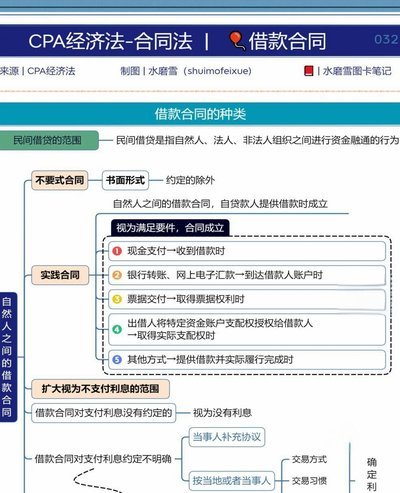Click the 交易方式 text
Screen dimensions: 400x493
click(x=309, y=459)
